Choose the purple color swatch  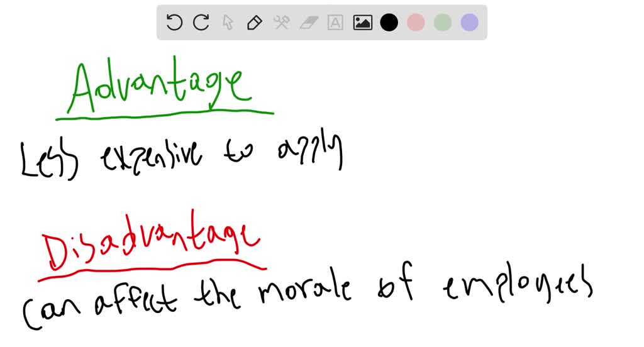point(469,22)
